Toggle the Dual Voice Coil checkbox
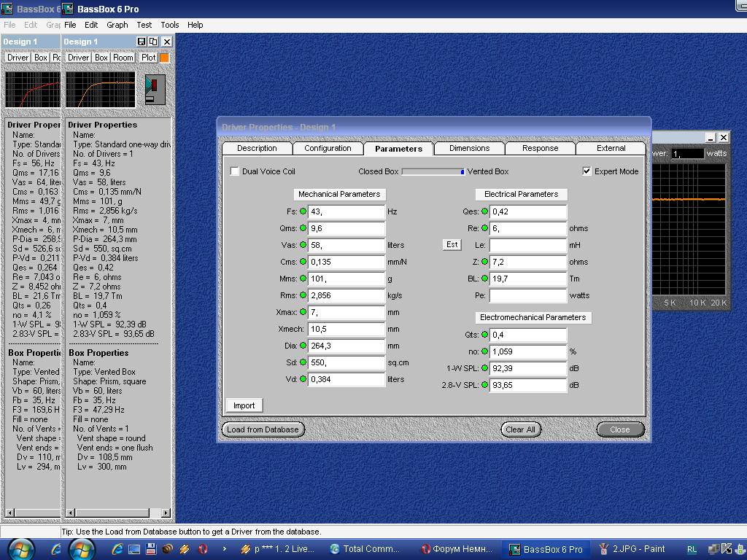 click(234, 171)
